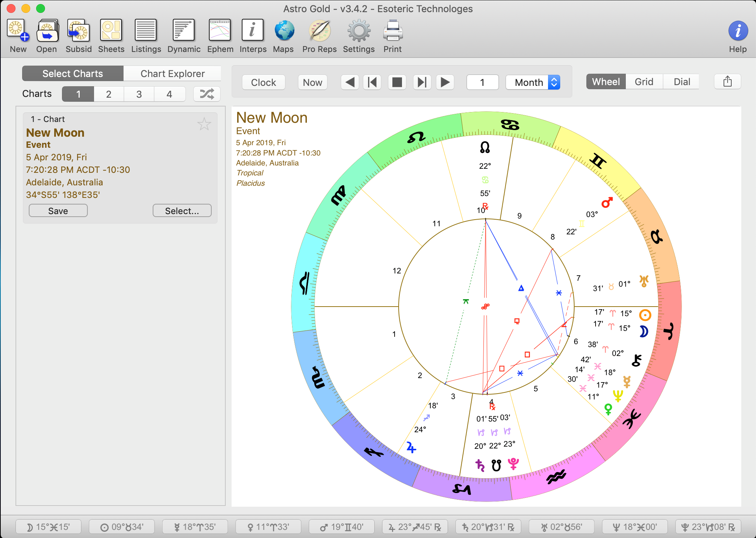Image resolution: width=756 pixels, height=538 pixels.
Task: Click the Sun glyph in the wheel
Action: point(645,315)
